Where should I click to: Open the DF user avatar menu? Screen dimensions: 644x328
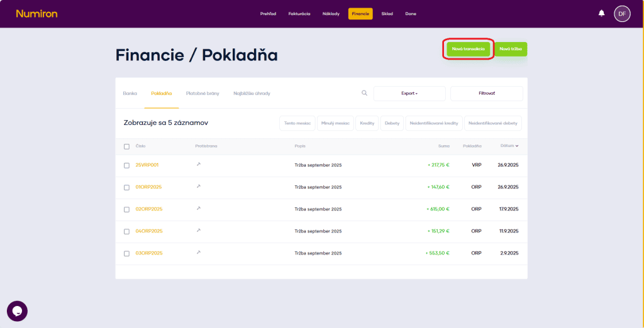(x=622, y=14)
